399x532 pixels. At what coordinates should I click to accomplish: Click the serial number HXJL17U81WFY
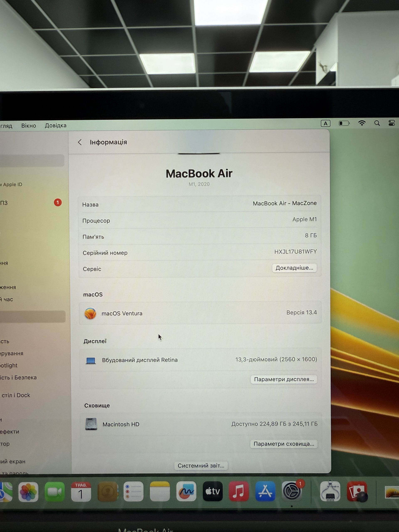point(296,252)
